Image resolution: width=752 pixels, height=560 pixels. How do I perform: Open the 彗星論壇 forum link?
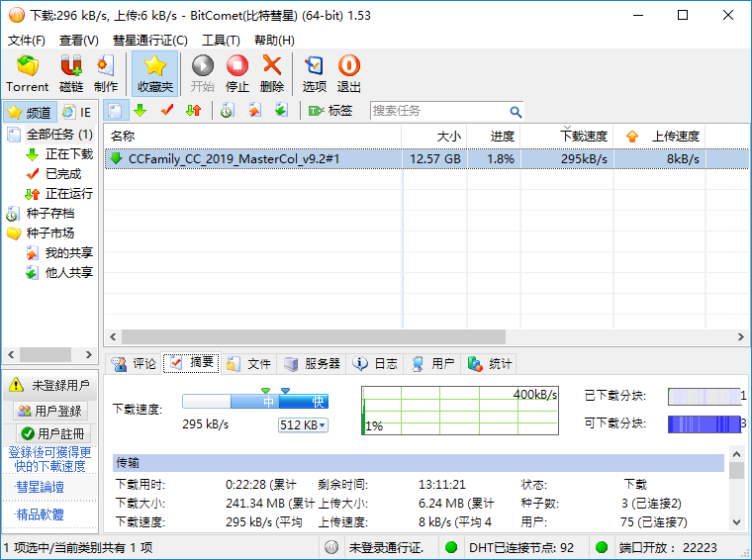[41, 487]
